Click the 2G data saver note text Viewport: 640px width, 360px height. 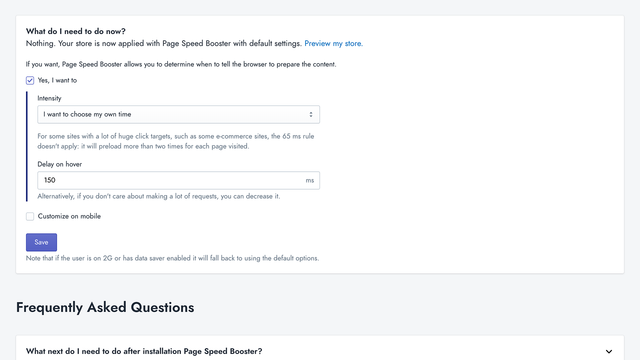pyautogui.click(x=172, y=258)
